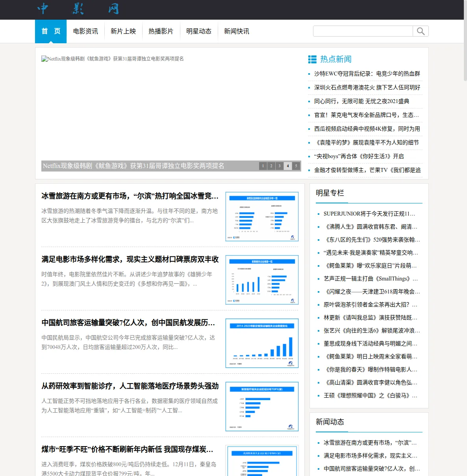Click the carousel caption about 鱿鱼游戏
This screenshot has width=467, height=476.
point(133,166)
